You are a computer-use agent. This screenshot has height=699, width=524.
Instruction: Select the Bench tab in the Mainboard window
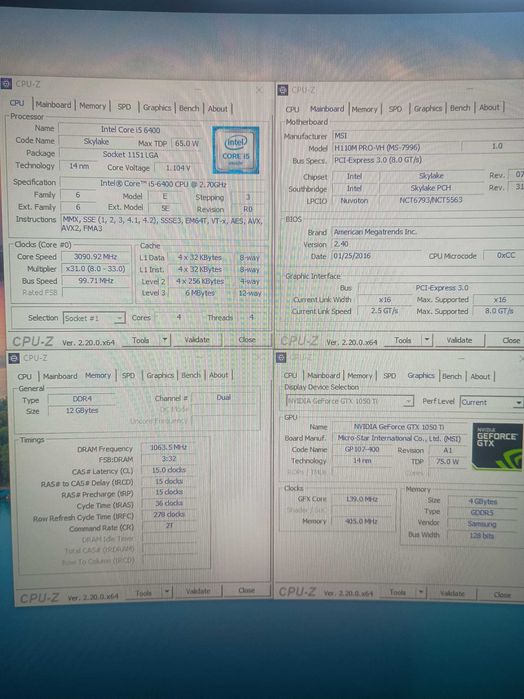[460, 108]
